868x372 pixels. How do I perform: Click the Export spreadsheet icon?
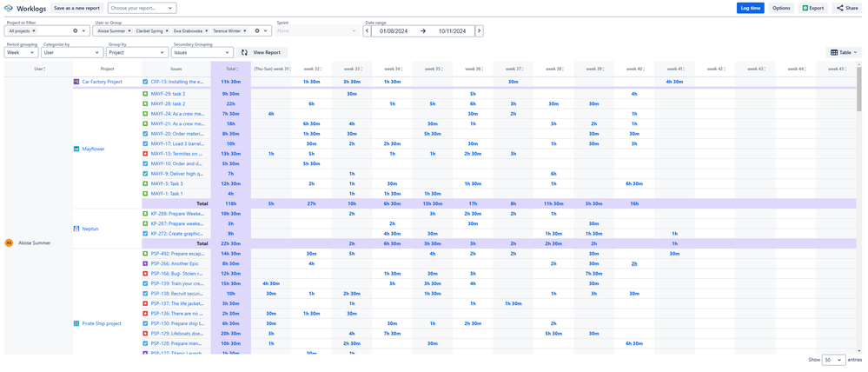pos(805,9)
